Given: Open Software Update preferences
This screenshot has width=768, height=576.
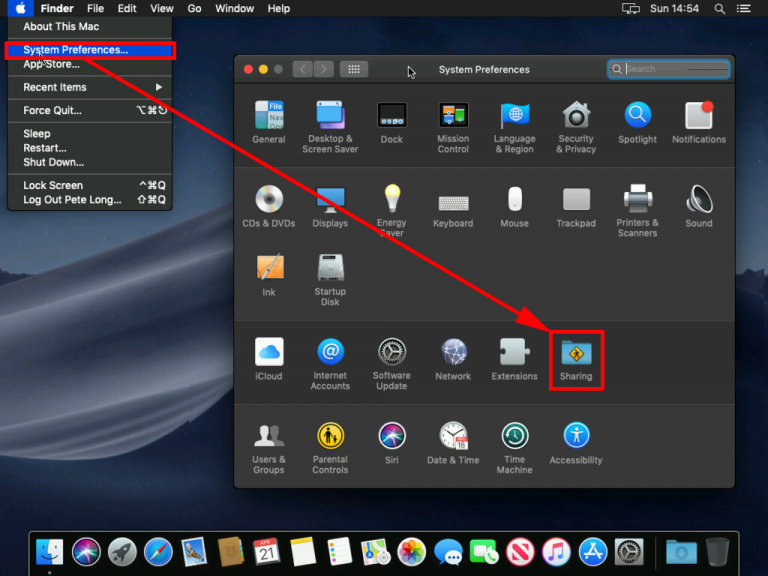Looking at the screenshot, I should tap(392, 363).
